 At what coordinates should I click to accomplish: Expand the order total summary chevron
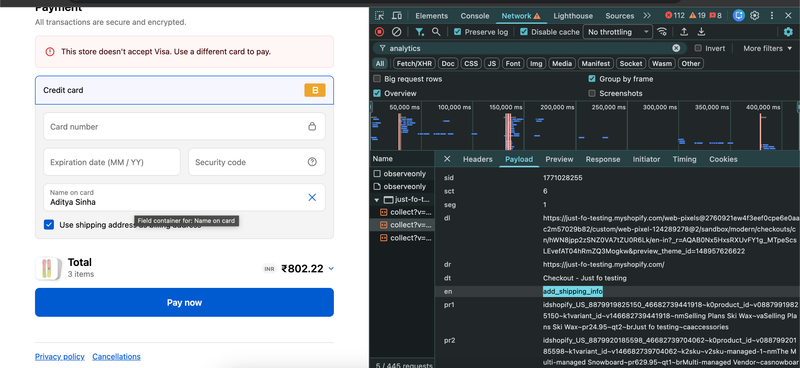coord(331,268)
